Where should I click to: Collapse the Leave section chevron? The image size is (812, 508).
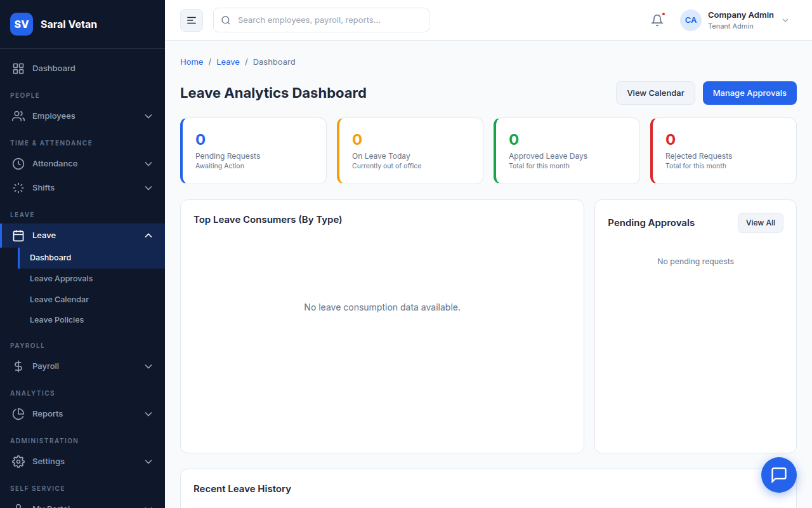coord(148,236)
